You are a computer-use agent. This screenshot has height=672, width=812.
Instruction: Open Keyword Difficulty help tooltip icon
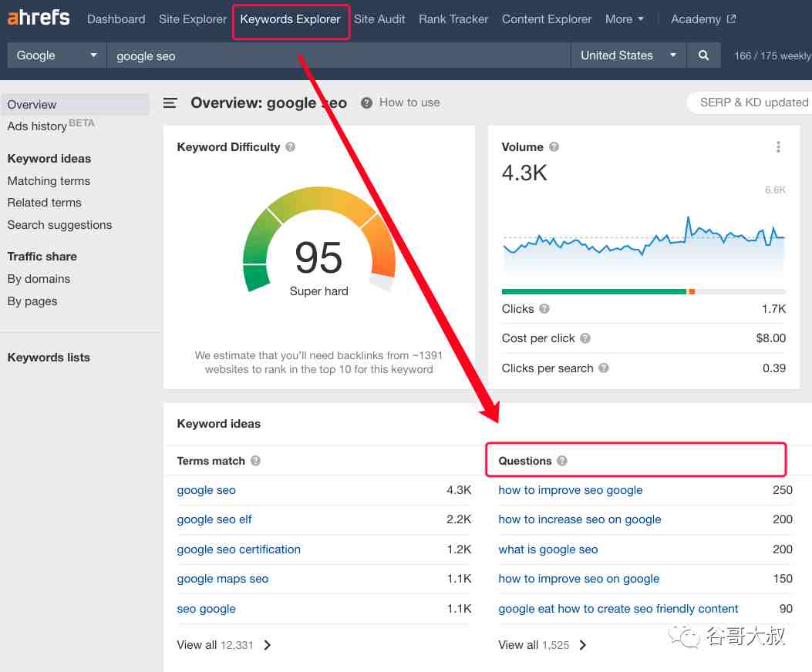pos(291,147)
